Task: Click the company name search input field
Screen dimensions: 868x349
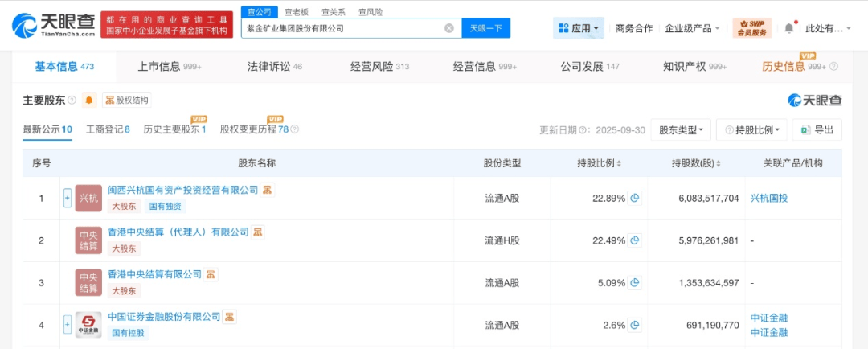Action: [x=342, y=28]
